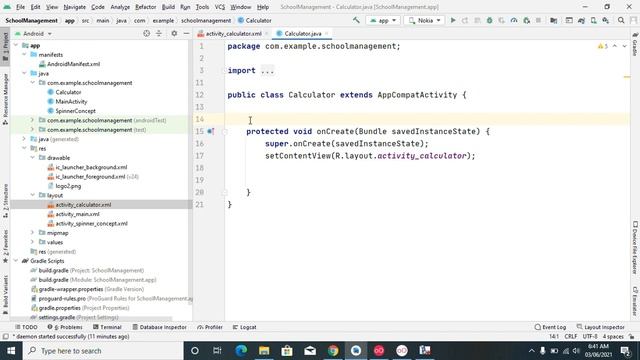
Task: Open the Nokia device selector dropdown
Action: [x=424, y=20]
